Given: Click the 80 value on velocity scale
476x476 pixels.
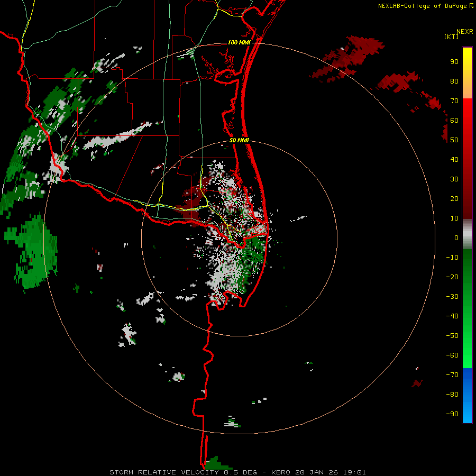Looking at the screenshot, I should pos(454,81).
